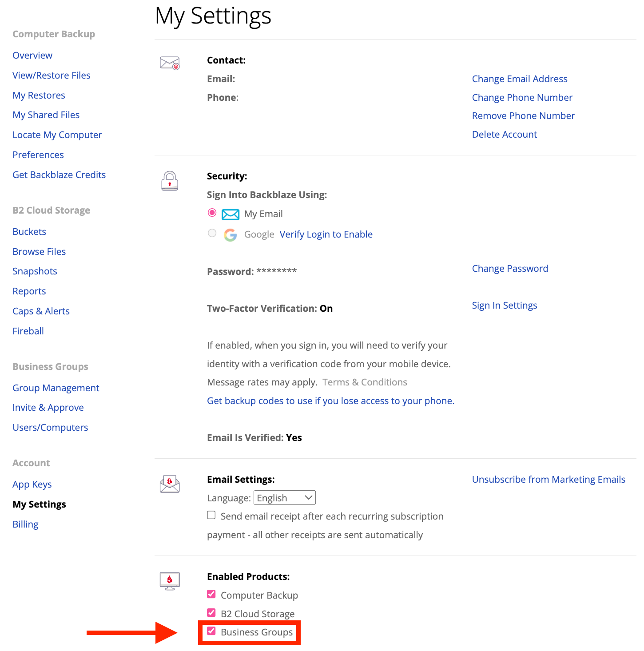Viewport: 644px width, 651px height.
Task: Open Invite & Approve
Action: point(48,408)
